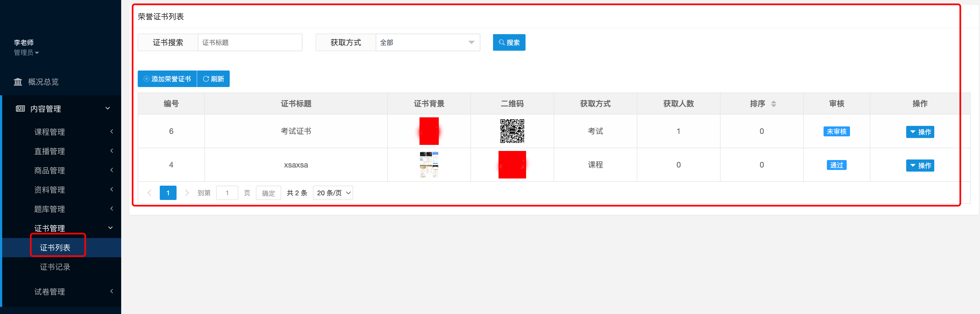Click the 证书标题 column header

[296, 104]
